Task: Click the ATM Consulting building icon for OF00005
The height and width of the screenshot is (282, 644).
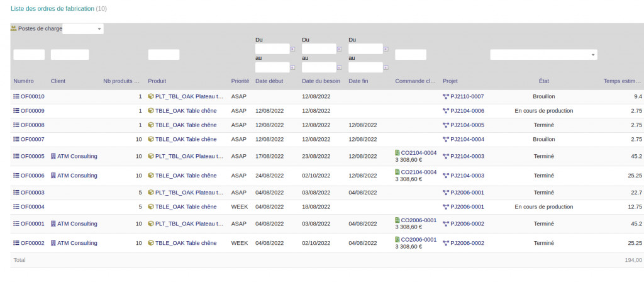Action: coord(53,157)
